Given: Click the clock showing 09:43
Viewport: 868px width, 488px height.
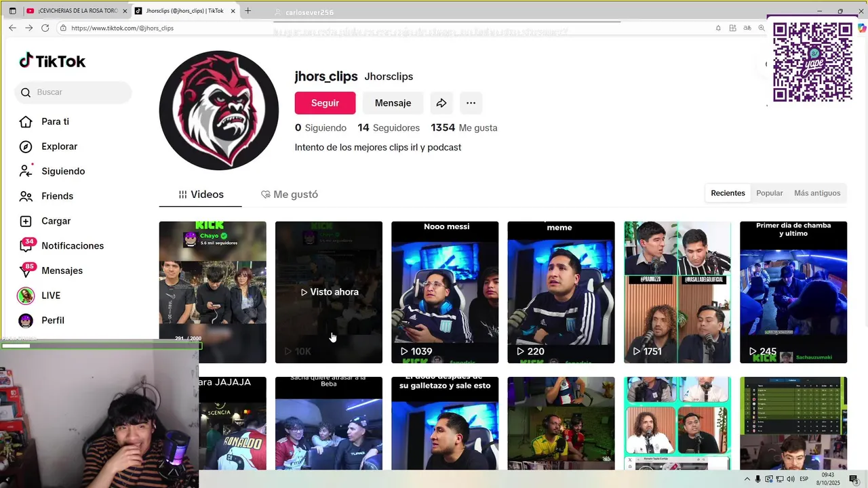Looking at the screenshot, I should coord(827,475).
